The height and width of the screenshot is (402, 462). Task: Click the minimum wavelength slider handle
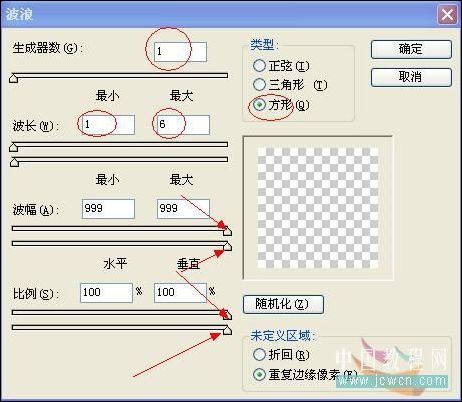pos(14,147)
